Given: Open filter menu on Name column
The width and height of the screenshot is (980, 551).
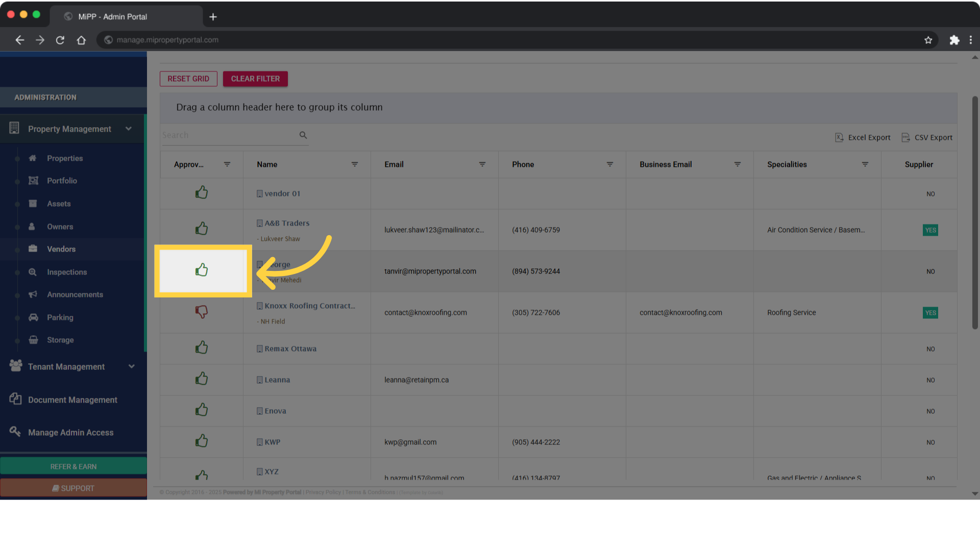Looking at the screenshot, I should click(x=355, y=164).
